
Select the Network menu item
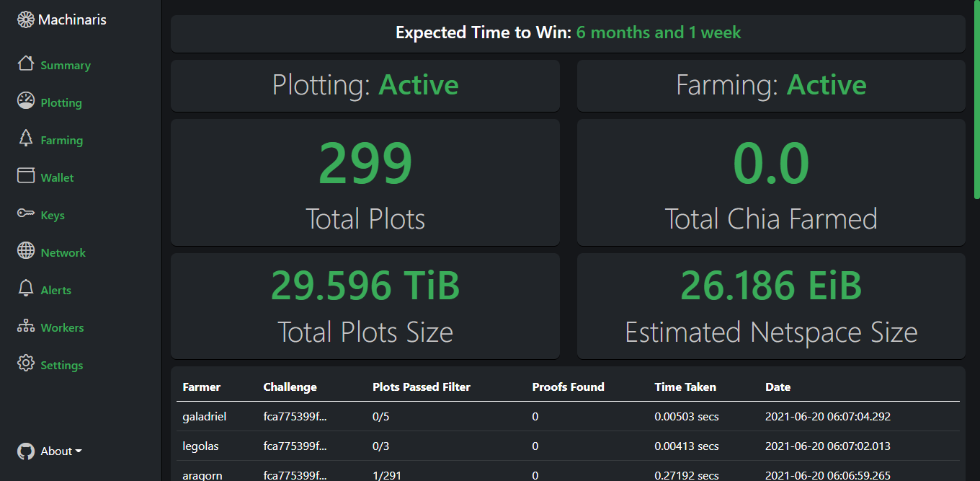63,252
